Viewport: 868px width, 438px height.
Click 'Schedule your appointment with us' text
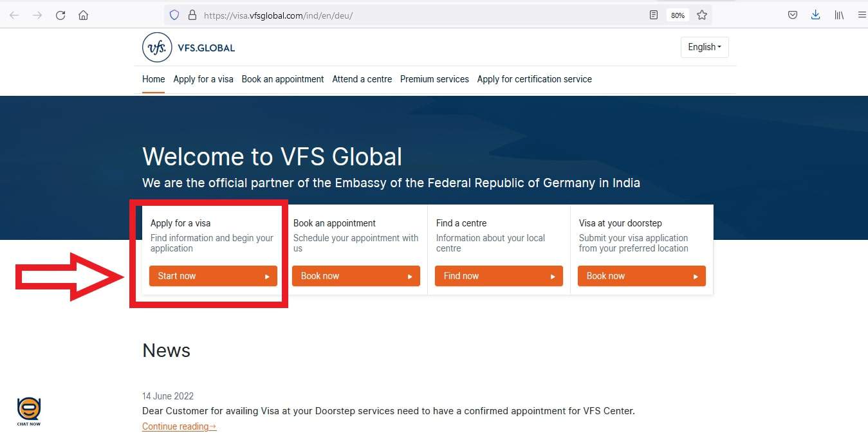[356, 243]
